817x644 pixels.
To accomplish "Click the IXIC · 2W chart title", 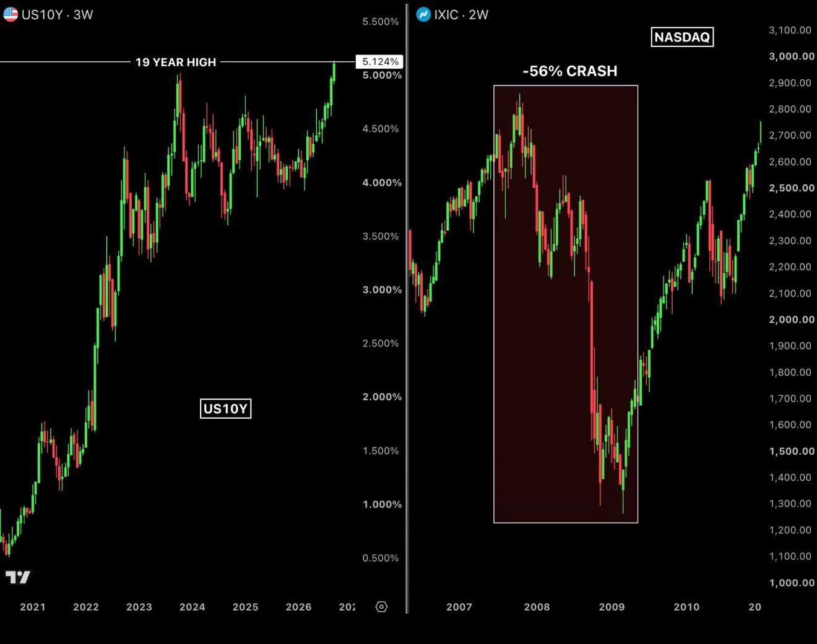I will 461,15.
